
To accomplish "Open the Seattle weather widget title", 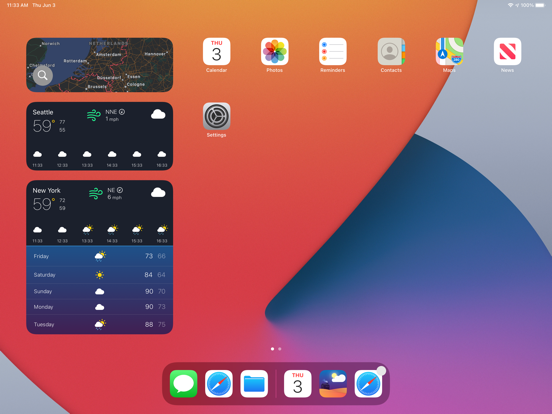I will (43, 112).
